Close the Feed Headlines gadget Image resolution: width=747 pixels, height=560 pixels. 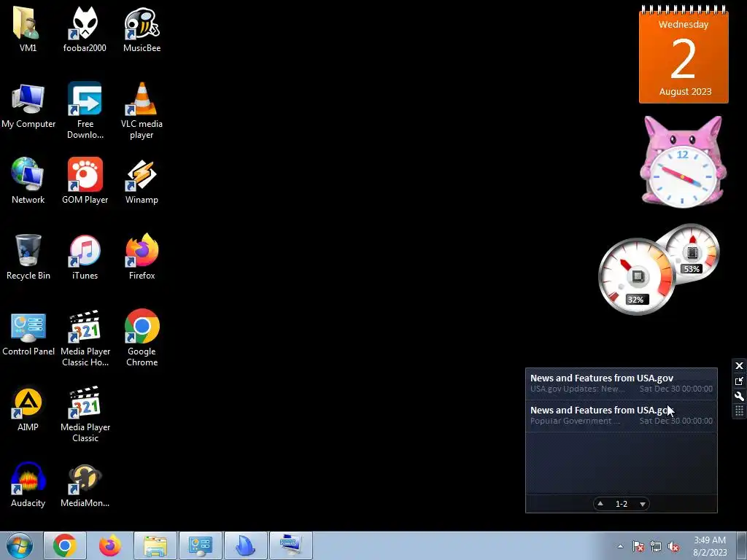pyautogui.click(x=740, y=366)
